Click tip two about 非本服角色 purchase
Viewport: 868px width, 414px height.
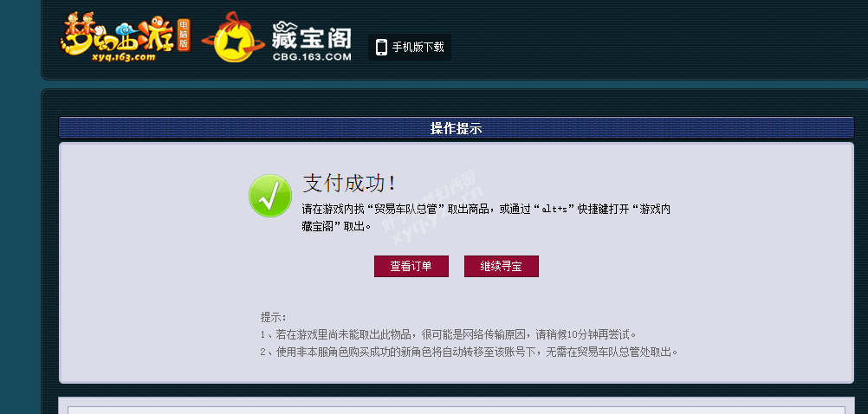coord(470,352)
